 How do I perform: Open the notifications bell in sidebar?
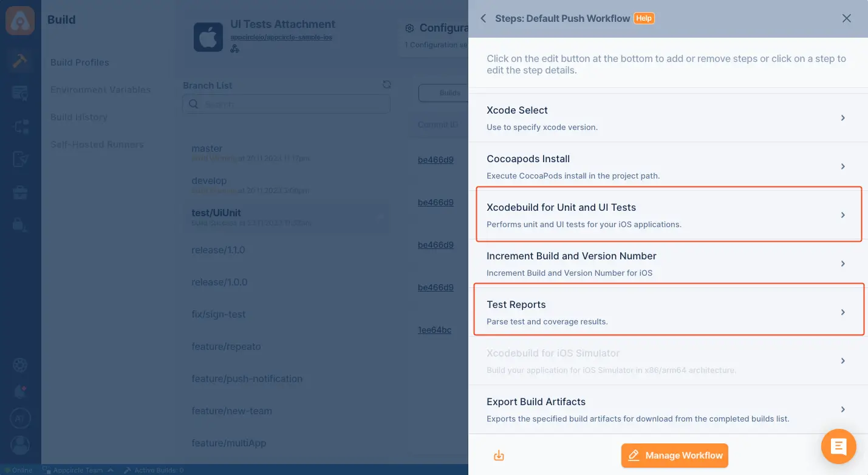(20, 391)
